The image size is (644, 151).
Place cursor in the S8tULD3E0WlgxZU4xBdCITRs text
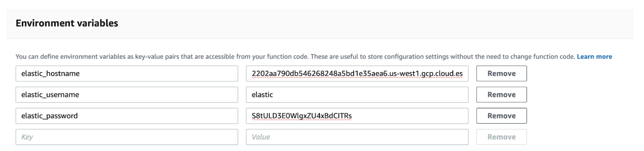(x=302, y=116)
